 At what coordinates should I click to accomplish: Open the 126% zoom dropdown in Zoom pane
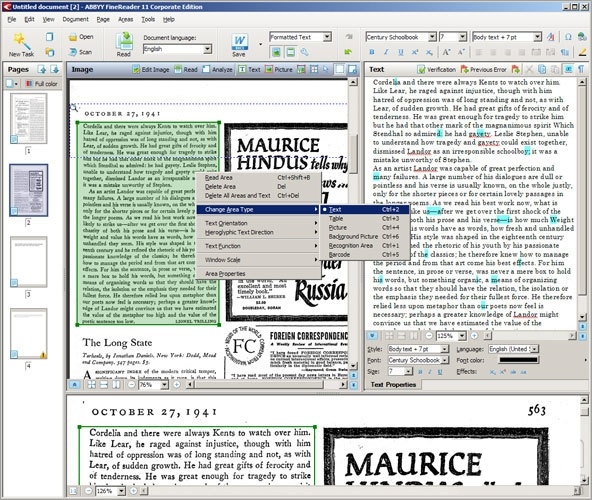point(121,491)
